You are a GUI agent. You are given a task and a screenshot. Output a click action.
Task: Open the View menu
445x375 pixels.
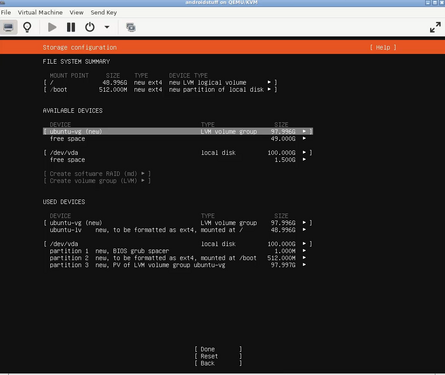(x=76, y=13)
